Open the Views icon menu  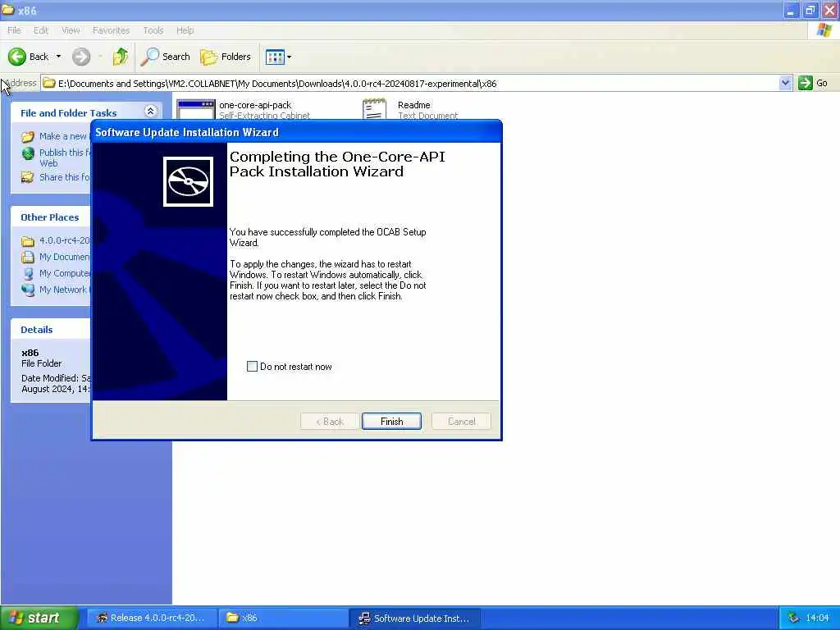tap(278, 57)
